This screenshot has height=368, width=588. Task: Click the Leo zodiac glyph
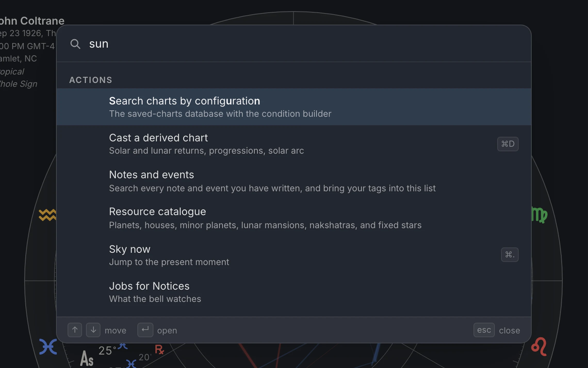539,347
